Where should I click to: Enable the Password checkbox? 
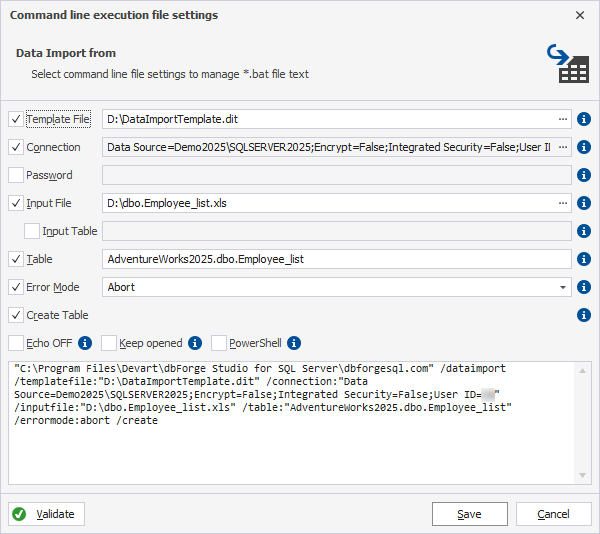coord(16,175)
